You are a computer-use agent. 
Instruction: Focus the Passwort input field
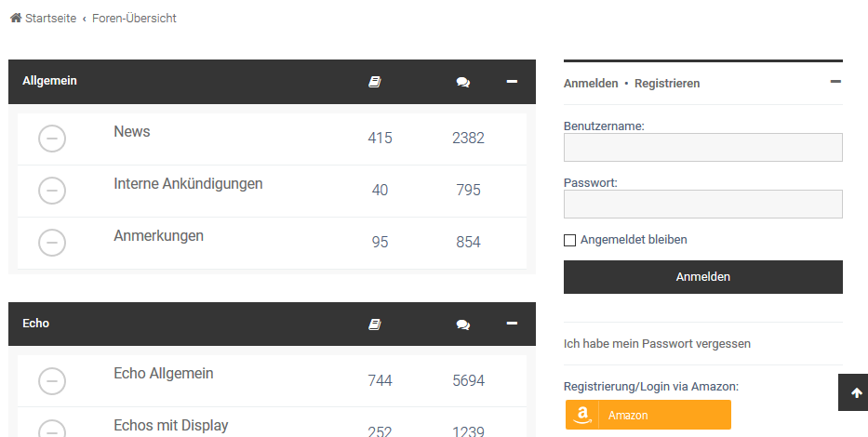(702, 205)
